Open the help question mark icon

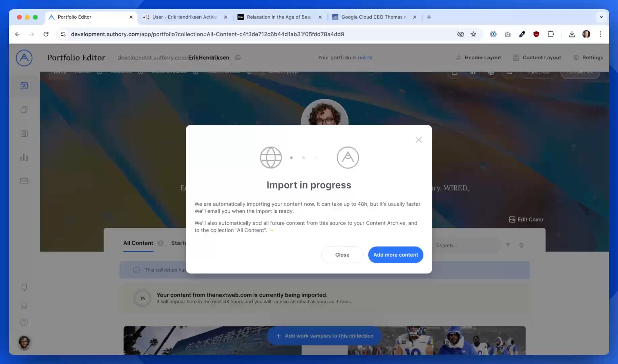click(24, 322)
